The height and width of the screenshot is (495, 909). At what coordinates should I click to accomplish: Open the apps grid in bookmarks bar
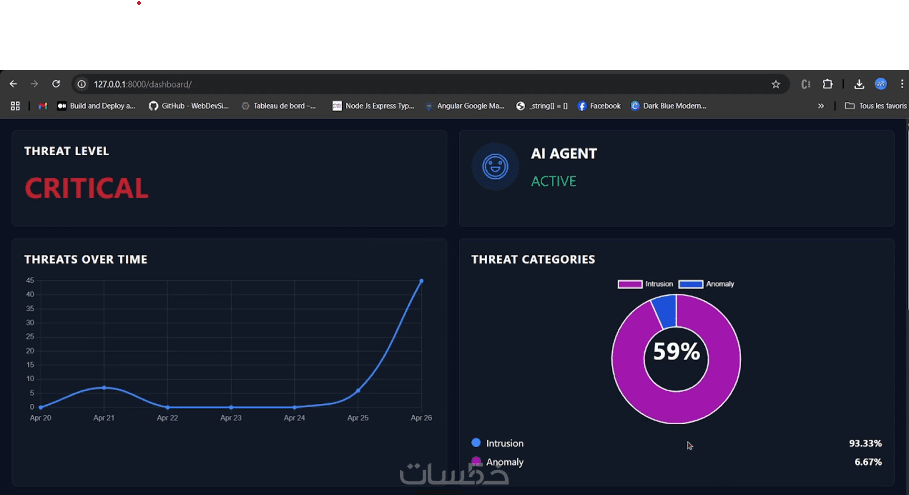tap(16, 106)
